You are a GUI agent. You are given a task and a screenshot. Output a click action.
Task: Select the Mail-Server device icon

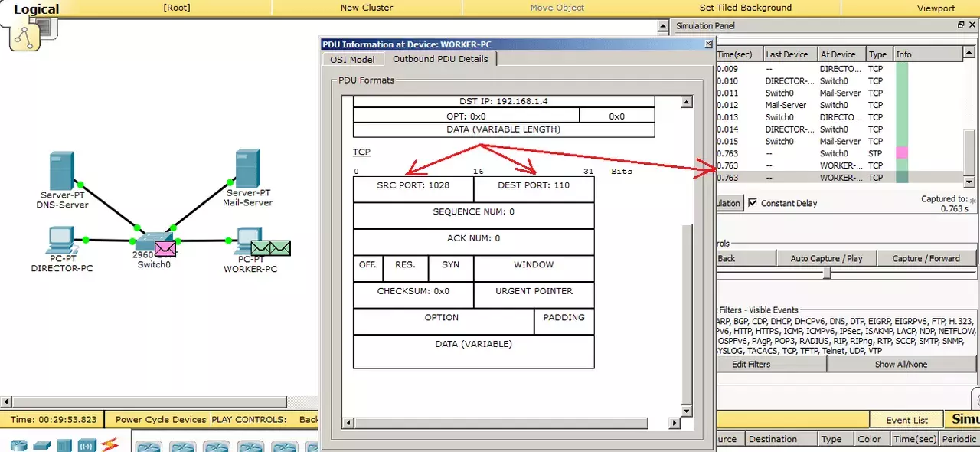pos(247,169)
